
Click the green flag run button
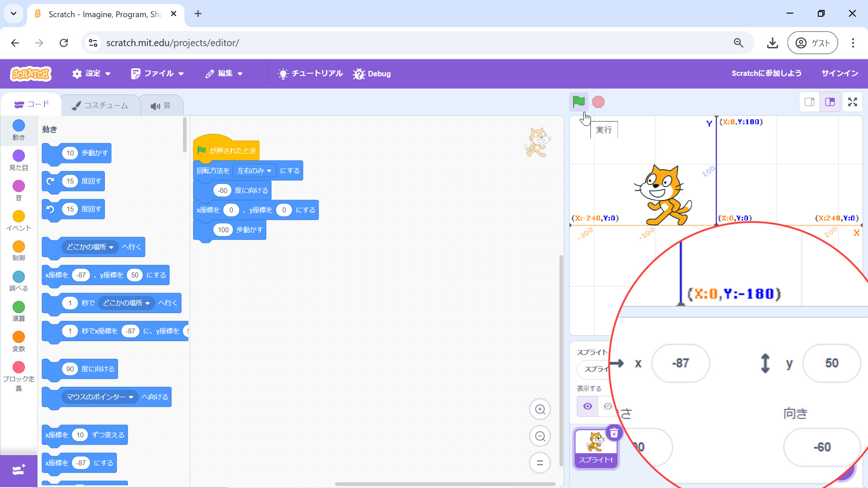point(578,102)
